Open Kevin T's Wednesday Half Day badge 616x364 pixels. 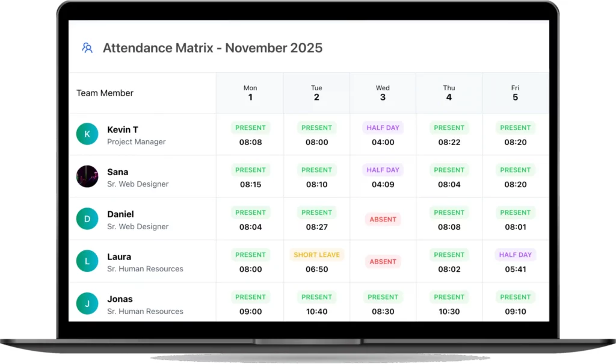coord(383,128)
